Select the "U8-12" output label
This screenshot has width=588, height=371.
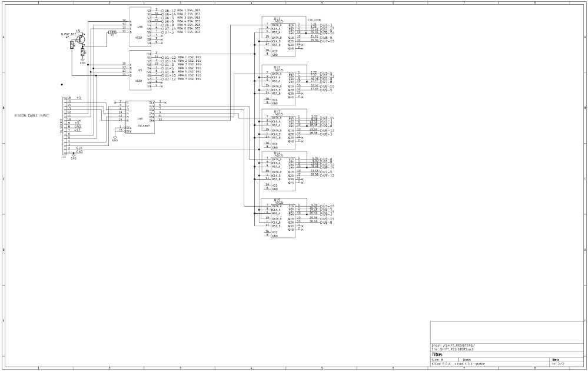[x=328, y=130]
